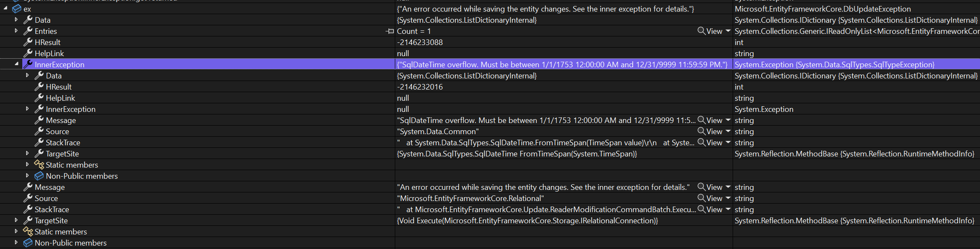Click the pin icon on the Entries row

(x=390, y=31)
